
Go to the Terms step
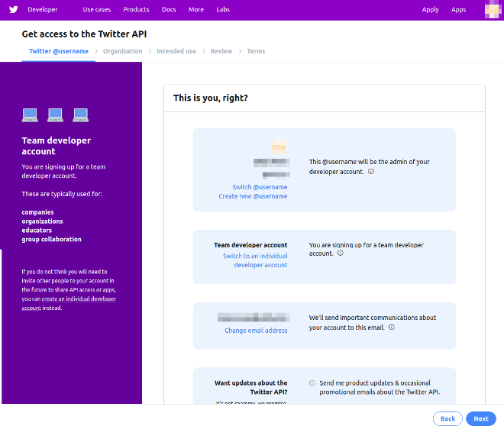(x=256, y=51)
